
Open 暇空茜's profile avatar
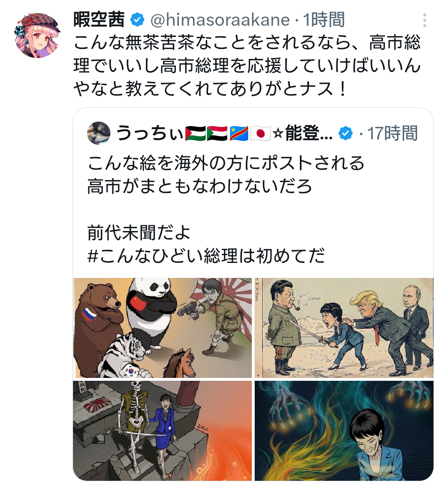37,35
